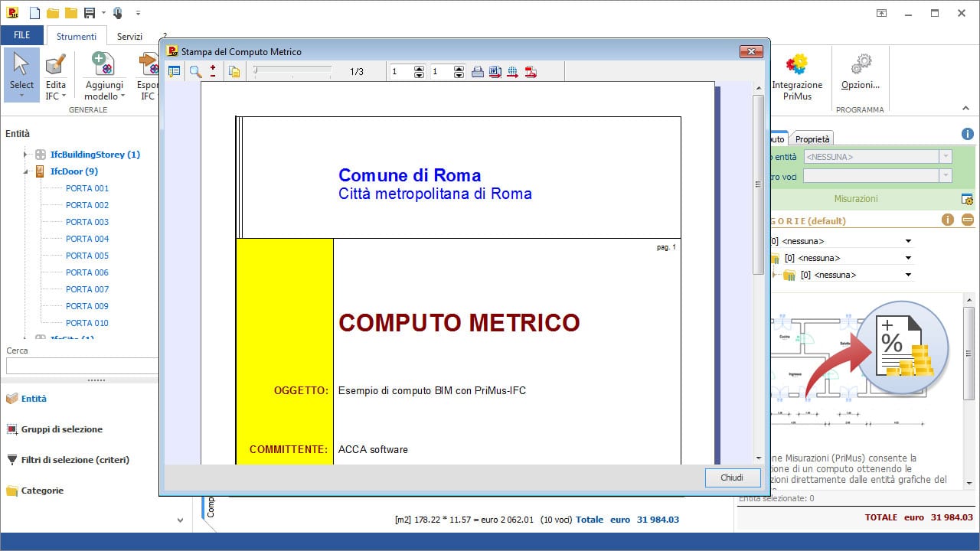Click the Misurazioni settings icon

click(968, 199)
